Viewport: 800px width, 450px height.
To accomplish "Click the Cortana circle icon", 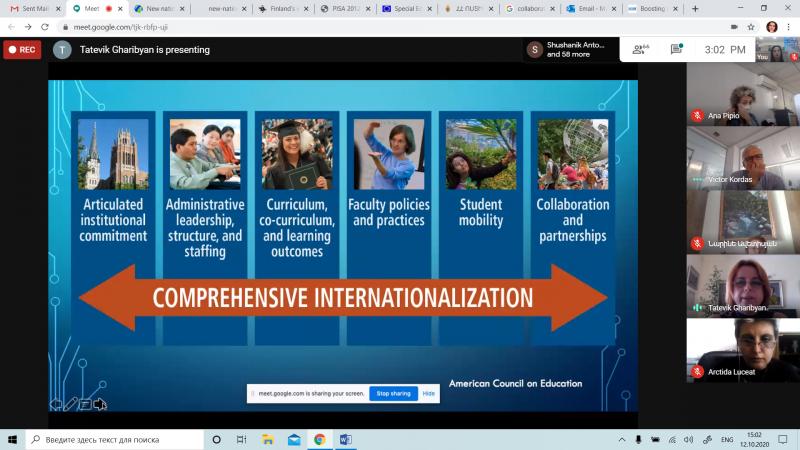I will pos(216,439).
